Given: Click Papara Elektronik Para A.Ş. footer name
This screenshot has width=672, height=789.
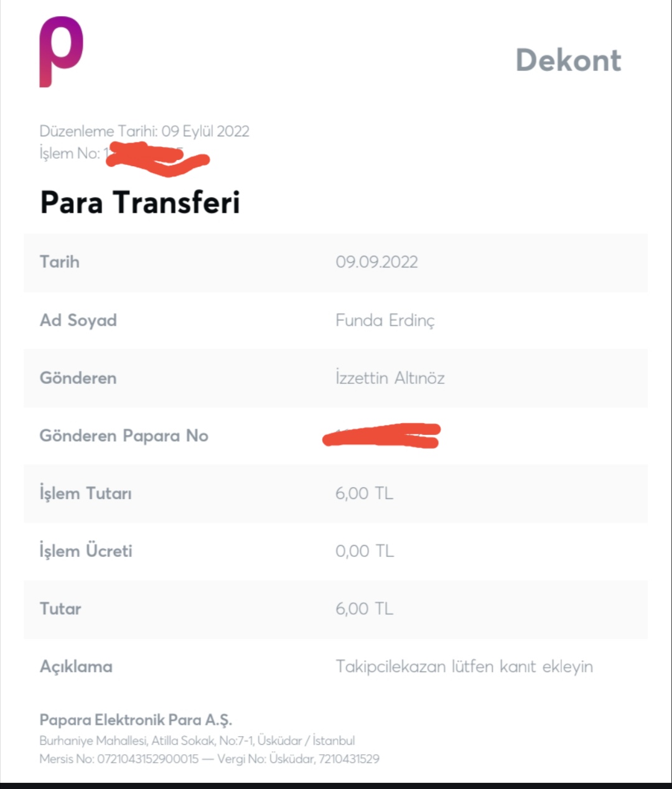Looking at the screenshot, I should pos(136,720).
